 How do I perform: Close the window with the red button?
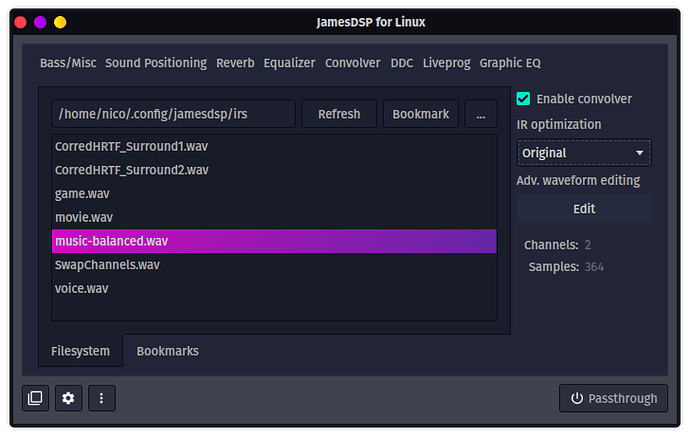(20, 22)
